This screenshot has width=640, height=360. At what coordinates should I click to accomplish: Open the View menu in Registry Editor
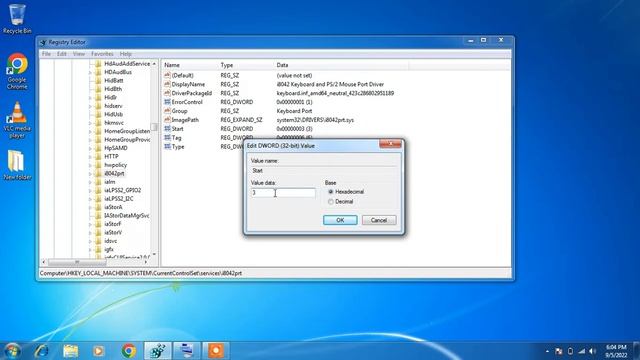(x=79, y=54)
